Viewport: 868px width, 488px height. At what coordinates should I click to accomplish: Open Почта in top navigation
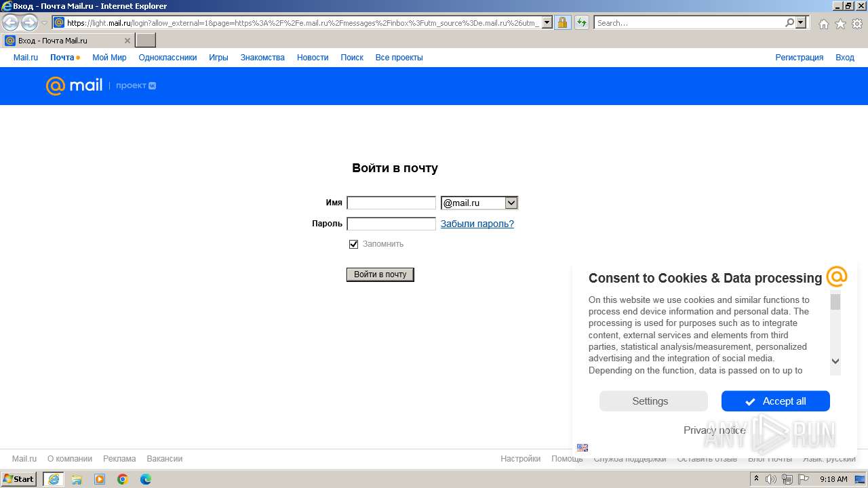click(x=62, y=58)
